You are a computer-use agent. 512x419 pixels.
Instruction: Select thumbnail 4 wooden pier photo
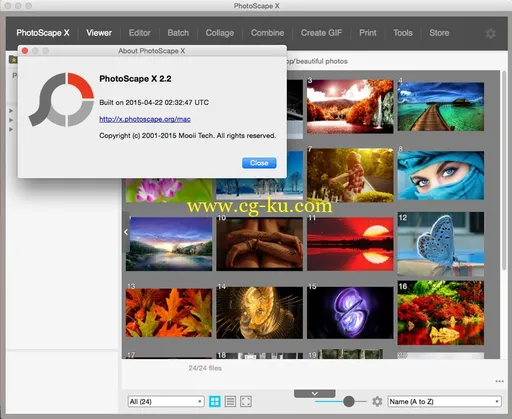[x=441, y=106]
